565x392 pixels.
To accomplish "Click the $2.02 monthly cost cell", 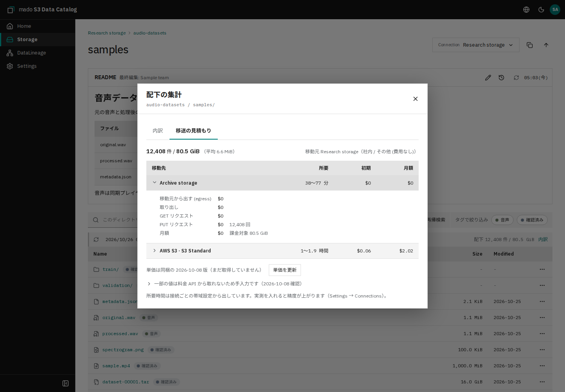I will tap(406, 251).
